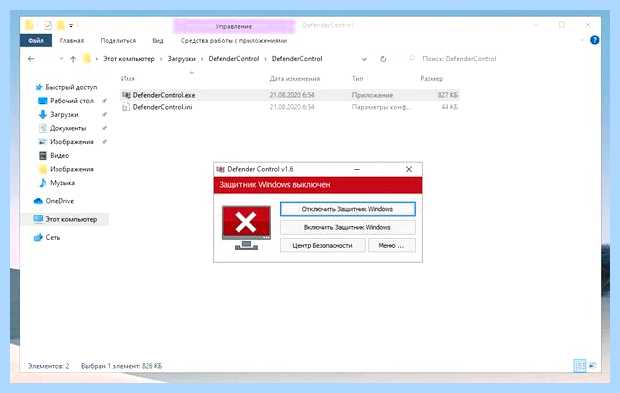Viewport: 620px width, 393px height.
Task: Switch to the Вид ribbon tab
Action: coord(158,40)
